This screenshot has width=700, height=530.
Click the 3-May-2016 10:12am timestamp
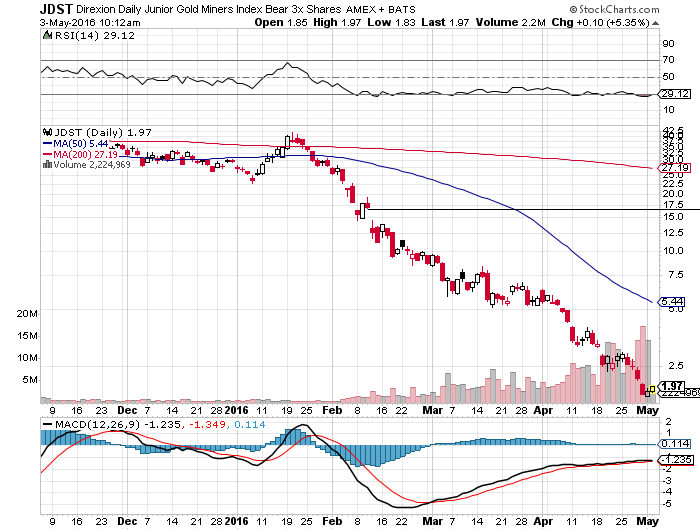tap(90, 23)
